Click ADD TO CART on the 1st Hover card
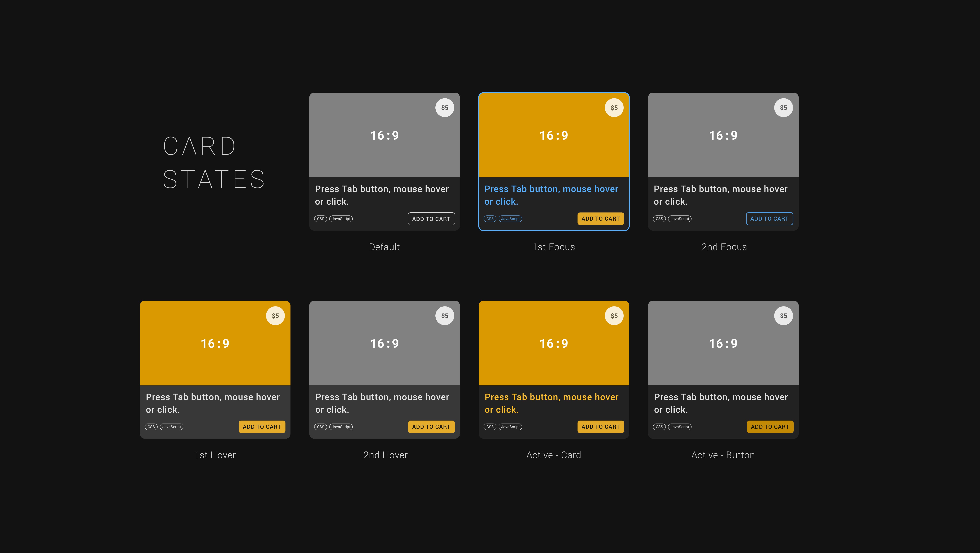The width and height of the screenshot is (980, 553). (262, 427)
